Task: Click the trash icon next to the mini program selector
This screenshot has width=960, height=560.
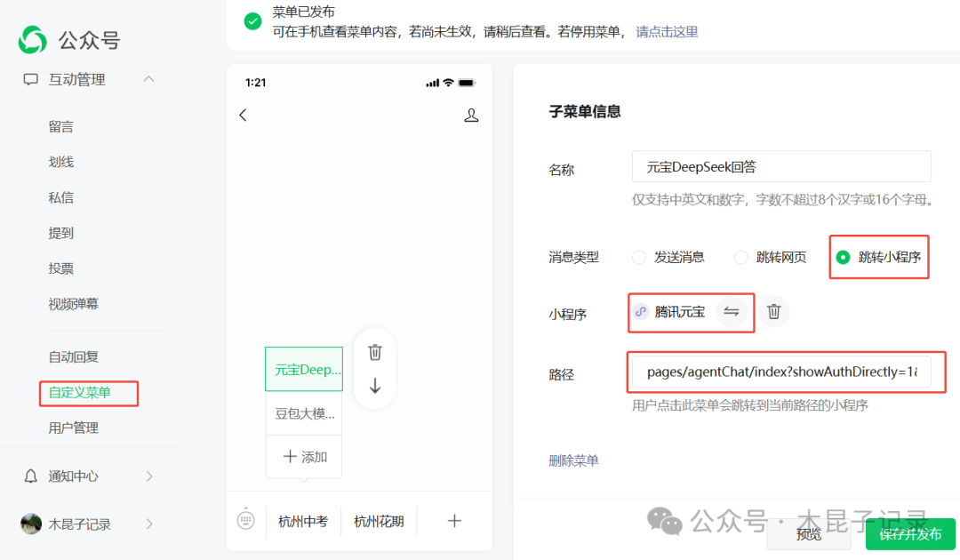Action: pos(773,311)
